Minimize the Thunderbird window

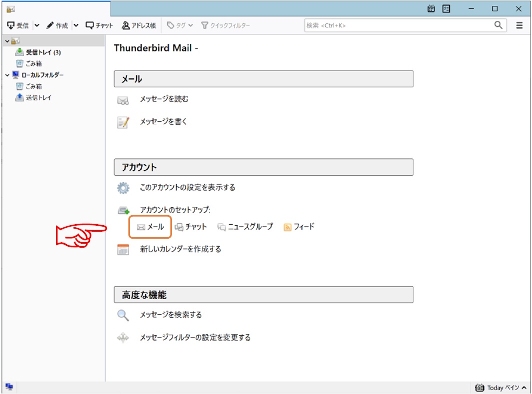click(471, 9)
